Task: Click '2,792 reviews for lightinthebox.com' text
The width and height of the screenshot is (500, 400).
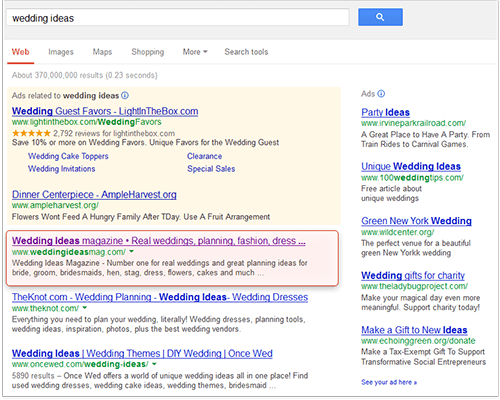Action: coord(114,133)
